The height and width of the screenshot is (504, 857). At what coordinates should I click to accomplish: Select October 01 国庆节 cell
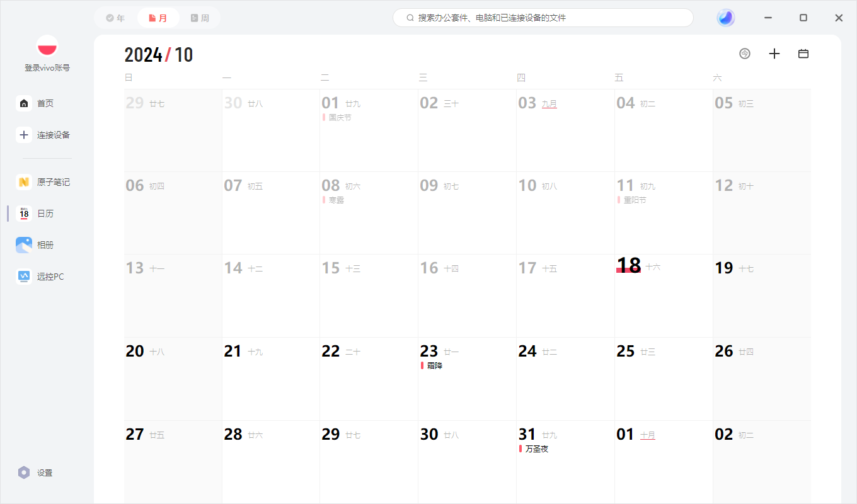click(369, 130)
